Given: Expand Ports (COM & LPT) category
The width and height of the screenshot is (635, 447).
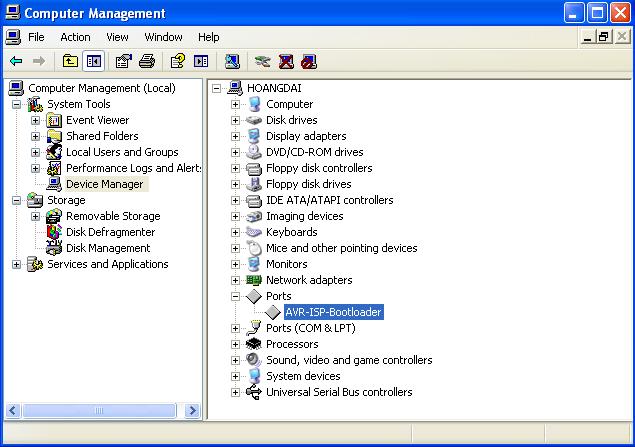Looking at the screenshot, I should [x=235, y=328].
